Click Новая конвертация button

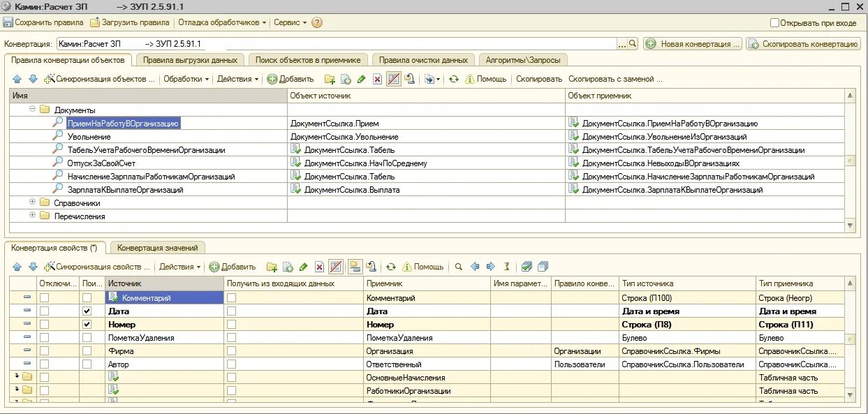[693, 43]
